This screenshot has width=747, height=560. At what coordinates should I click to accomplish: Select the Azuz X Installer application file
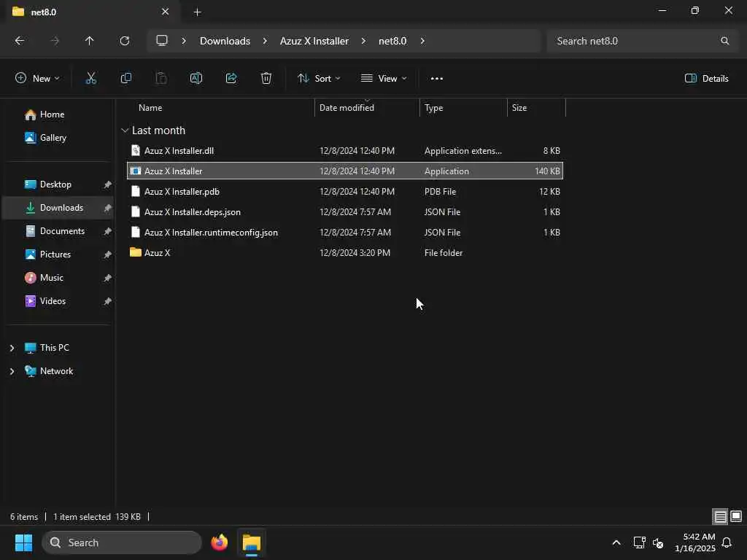tap(345, 171)
